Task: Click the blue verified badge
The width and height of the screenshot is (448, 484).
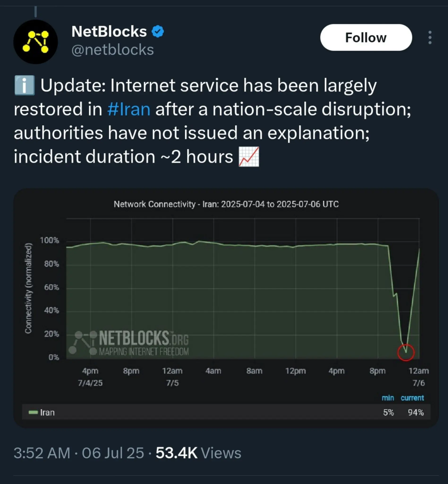Action: (x=158, y=31)
